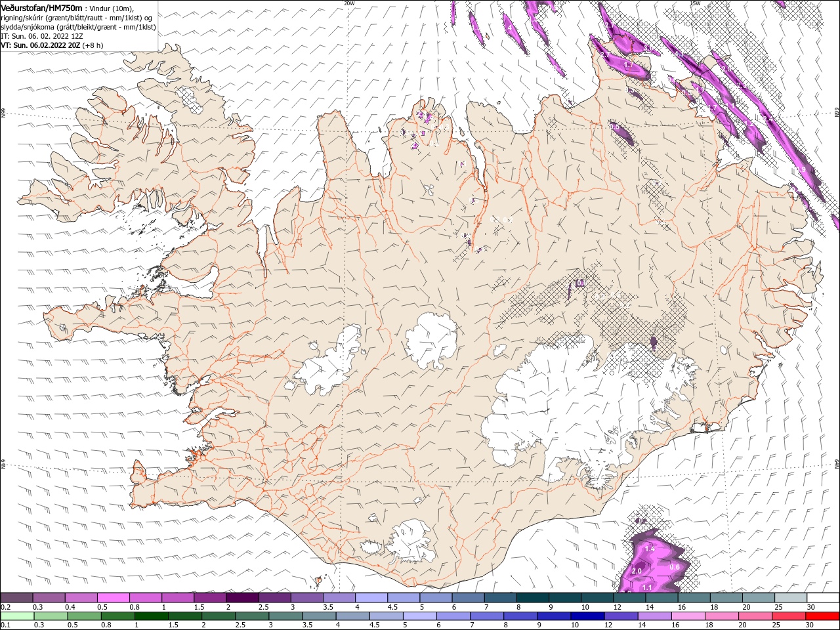Click the 'Veðurstofan/HM750m' title text
This screenshot has height=630, width=840.
point(42,8)
